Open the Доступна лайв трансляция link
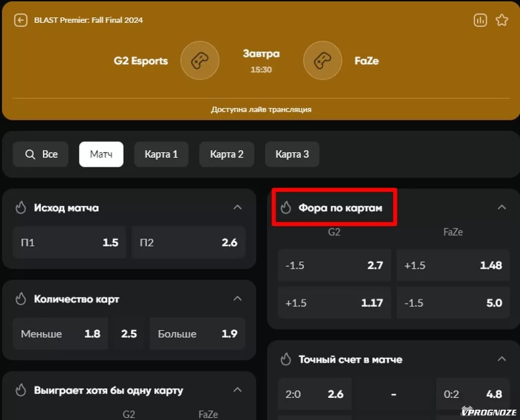This screenshot has height=420, width=520. 261,110
